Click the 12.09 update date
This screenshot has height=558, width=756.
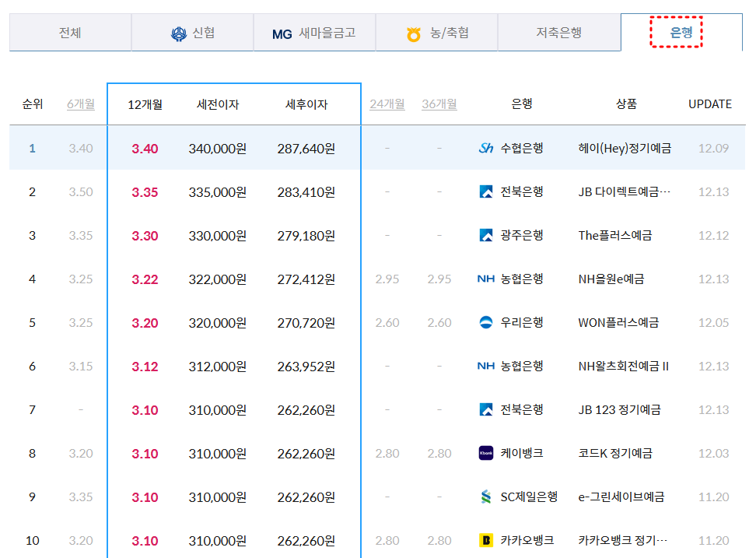[713, 148]
